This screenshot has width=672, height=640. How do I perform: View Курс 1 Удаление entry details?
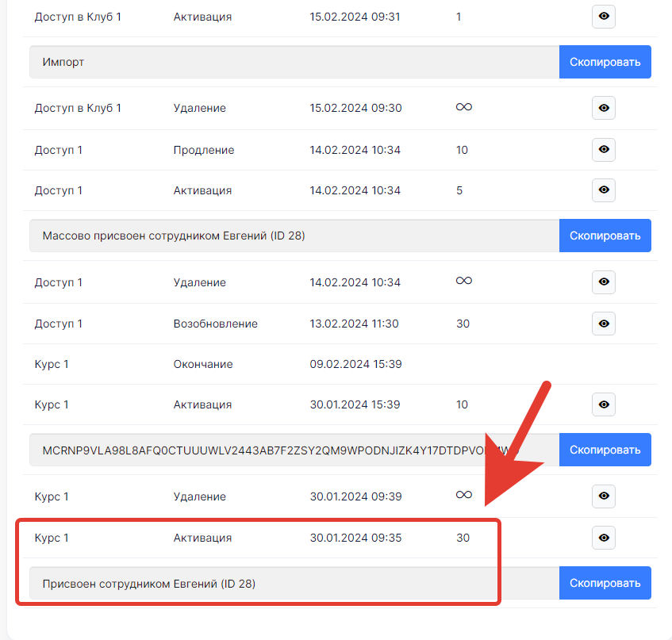[x=604, y=496]
